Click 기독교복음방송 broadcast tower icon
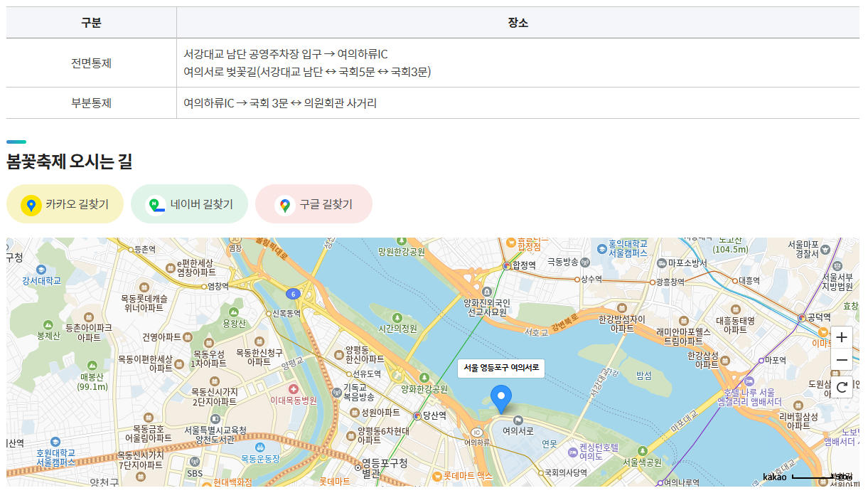The width and height of the screenshot is (868, 498). 337,393
